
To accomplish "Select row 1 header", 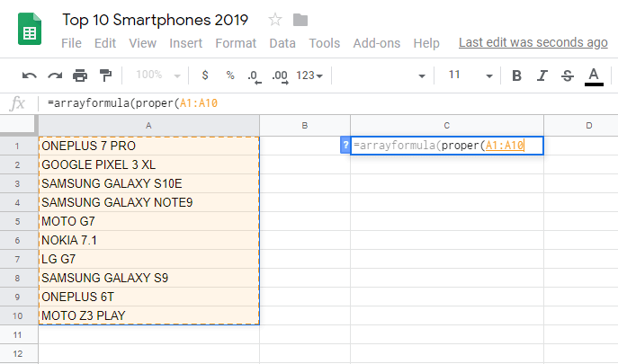I will [19, 146].
